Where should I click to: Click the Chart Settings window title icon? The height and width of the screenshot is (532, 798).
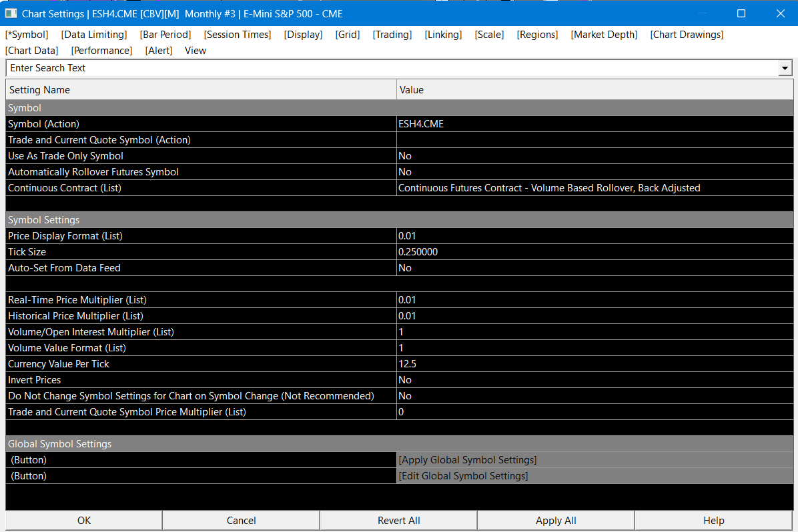[11, 14]
